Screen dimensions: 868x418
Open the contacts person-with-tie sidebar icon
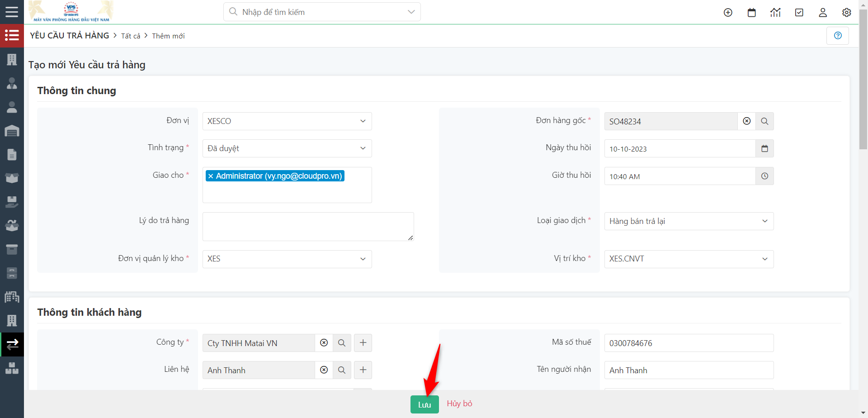coord(12,83)
